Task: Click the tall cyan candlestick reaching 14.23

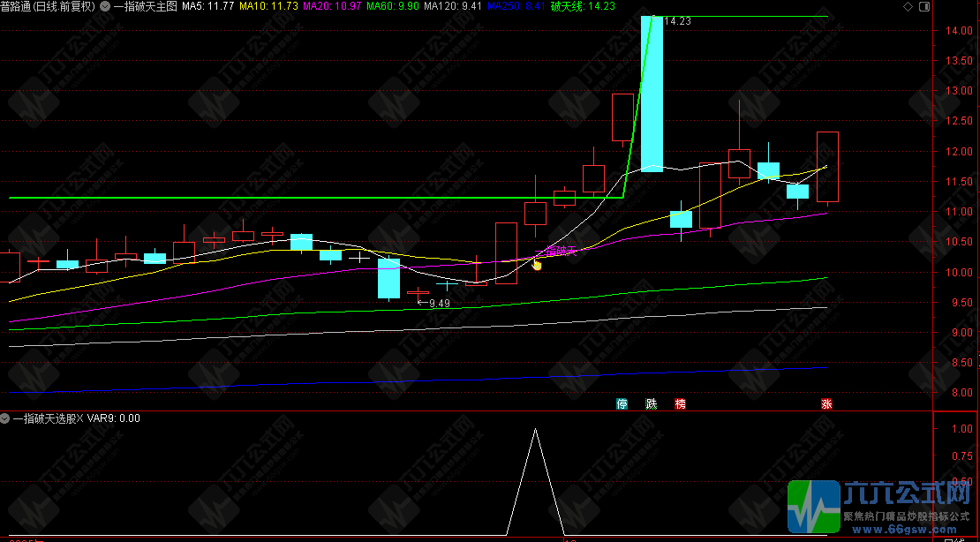Action: coord(652,94)
